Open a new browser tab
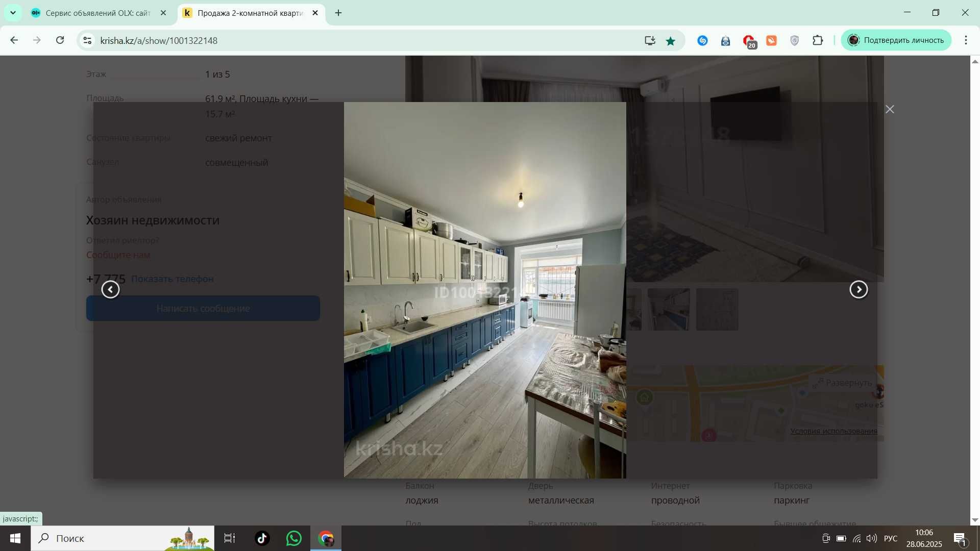The image size is (980, 551). coord(338,13)
